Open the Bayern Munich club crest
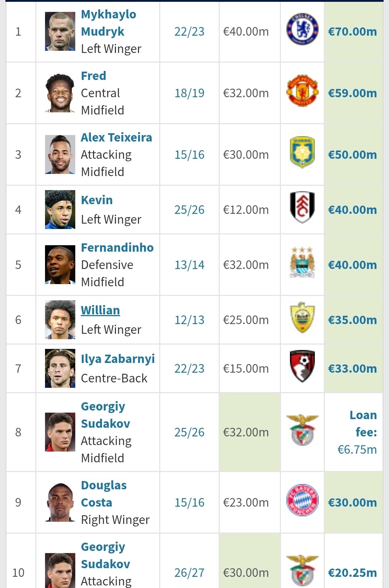The image size is (389, 588). pyautogui.click(x=302, y=500)
